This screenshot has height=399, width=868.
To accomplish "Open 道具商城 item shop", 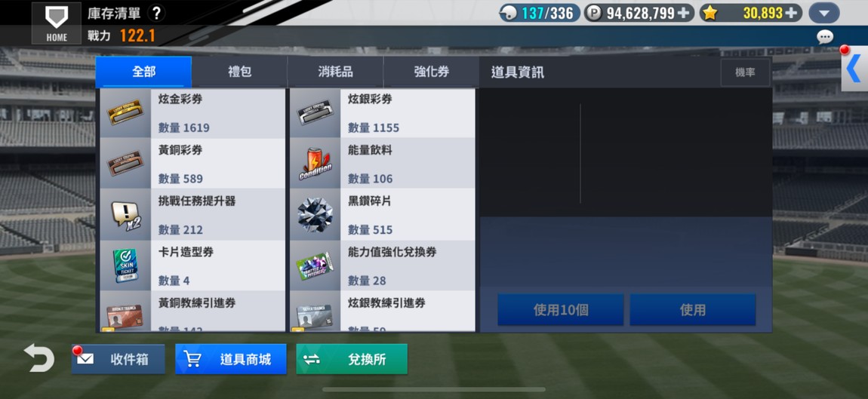I will click(x=231, y=359).
